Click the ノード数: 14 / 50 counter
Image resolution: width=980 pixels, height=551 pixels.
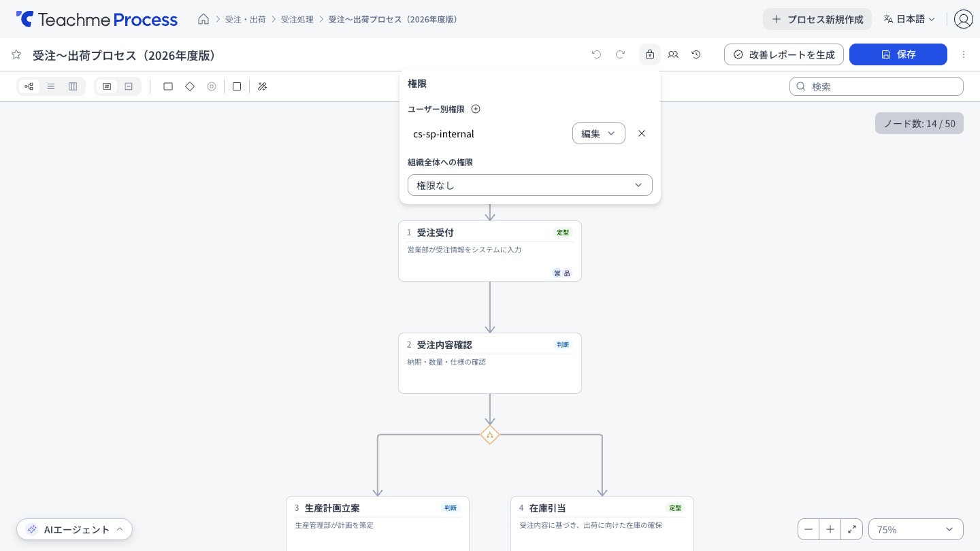point(919,123)
